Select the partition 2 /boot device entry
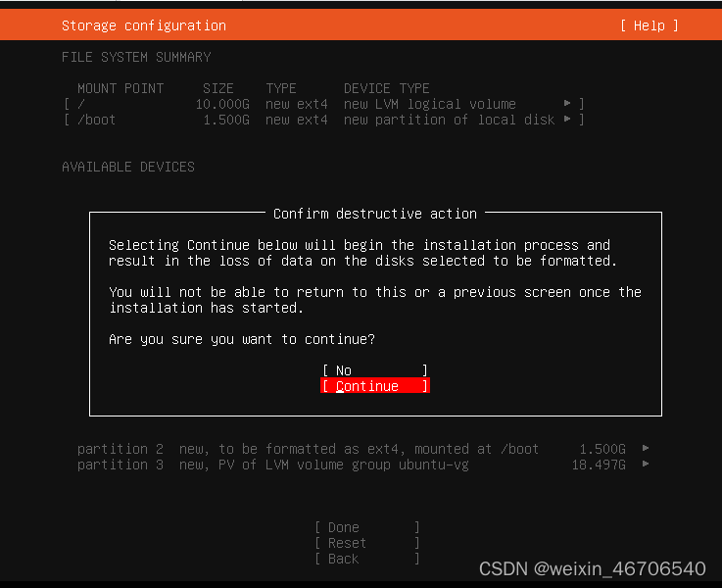722x588 pixels. click(362, 449)
